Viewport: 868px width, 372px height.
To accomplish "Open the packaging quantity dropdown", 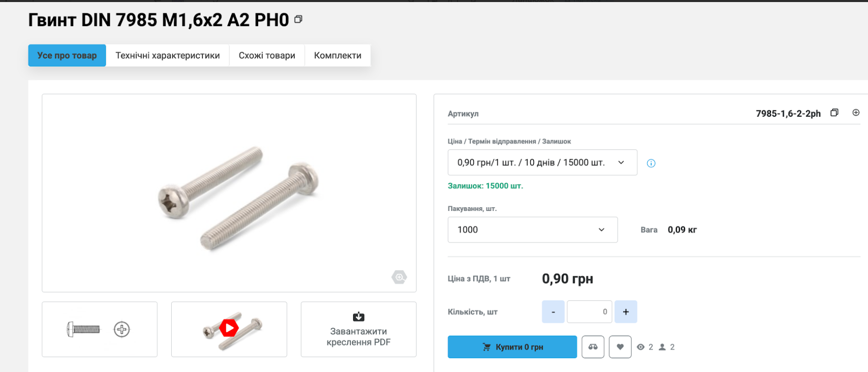I will point(532,230).
